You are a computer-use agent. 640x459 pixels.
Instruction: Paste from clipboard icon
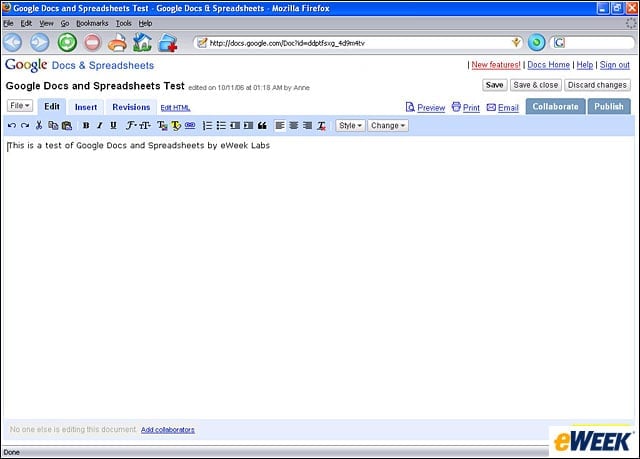[67, 126]
